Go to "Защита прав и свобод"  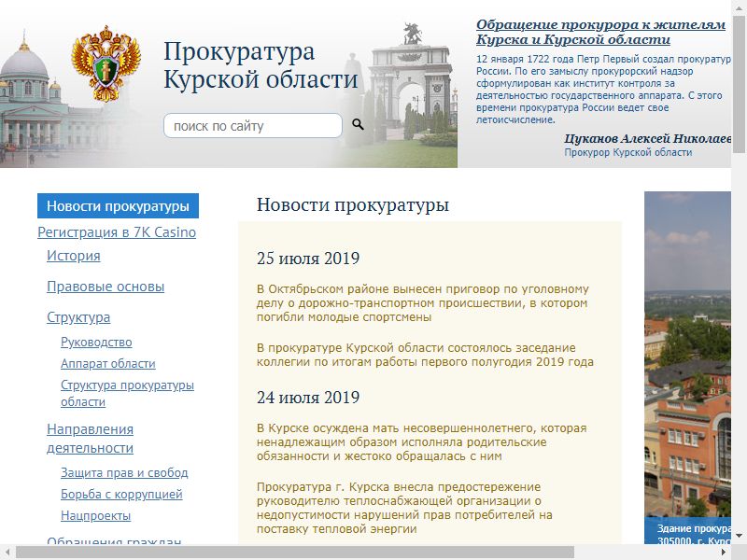[x=124, y=472]
